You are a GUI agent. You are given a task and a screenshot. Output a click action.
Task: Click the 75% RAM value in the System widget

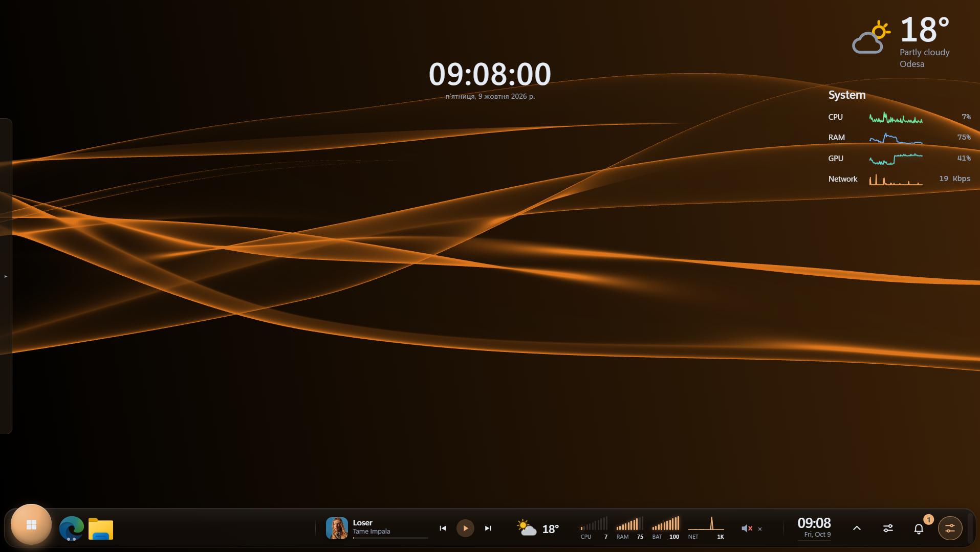[964, 137]
